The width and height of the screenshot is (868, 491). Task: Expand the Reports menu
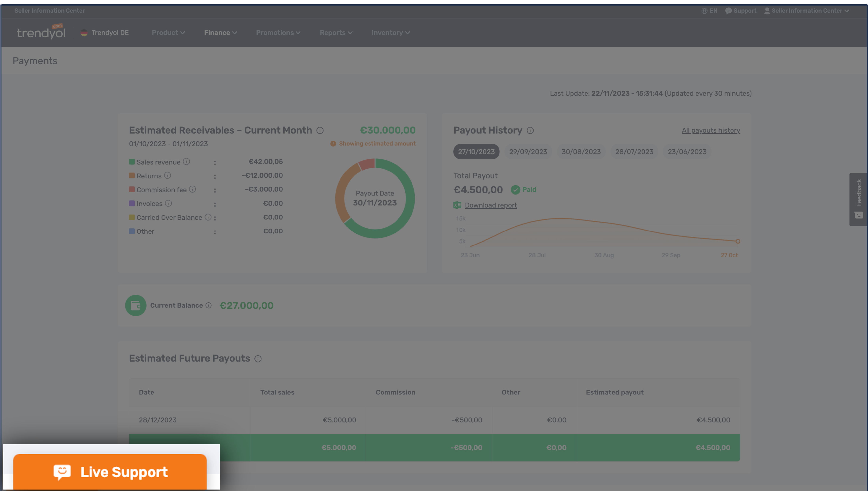(336, 33)
